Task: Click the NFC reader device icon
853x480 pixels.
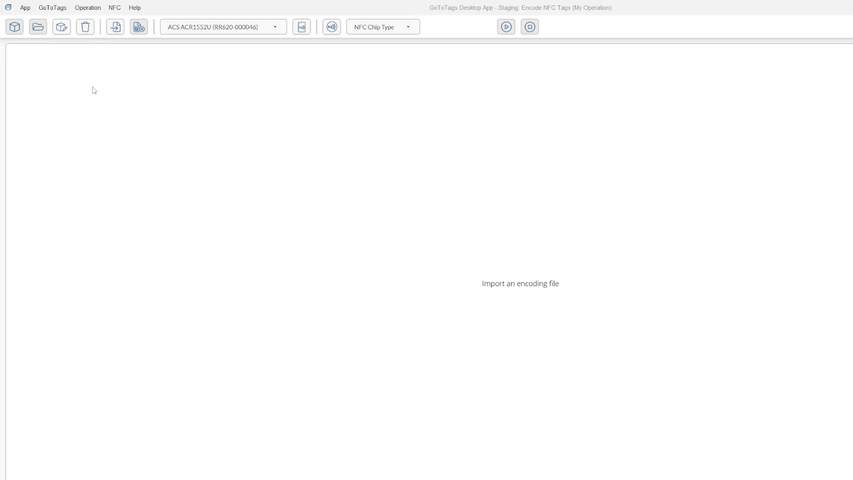Action: coord(302,27)
